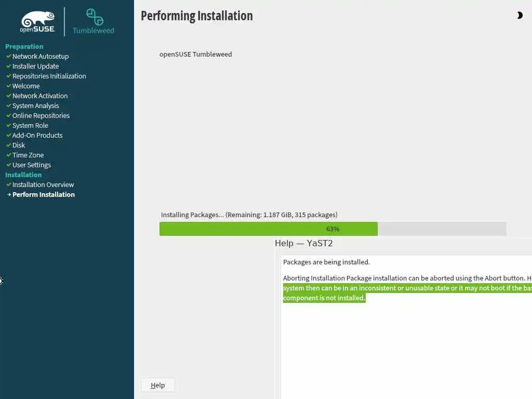
Task: Click the Tumbleweed logo icon
Action: (x=95, y=17)
